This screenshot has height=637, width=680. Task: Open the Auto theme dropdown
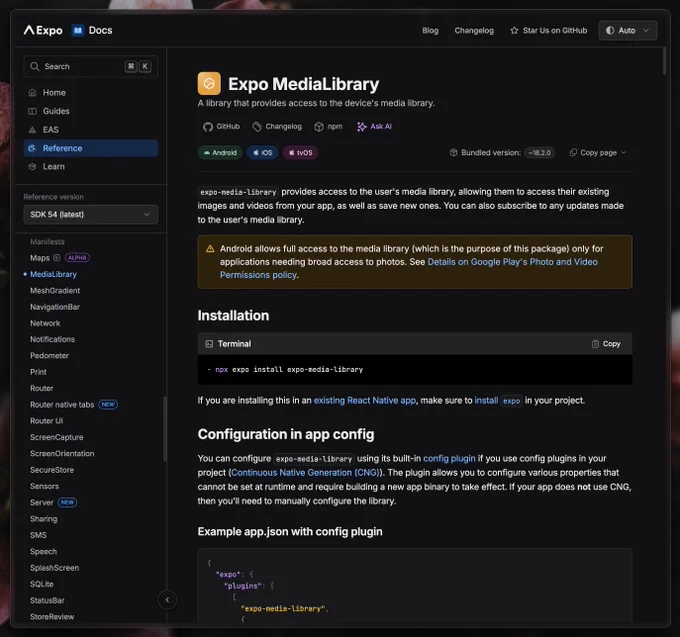click(x=628, y=30)
